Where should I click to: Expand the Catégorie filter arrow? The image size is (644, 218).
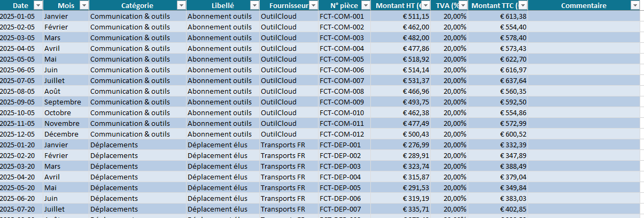coord(181,5)
